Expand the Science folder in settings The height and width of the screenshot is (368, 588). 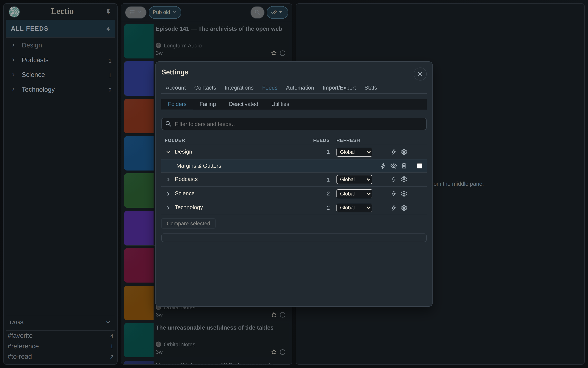[168, 194]
